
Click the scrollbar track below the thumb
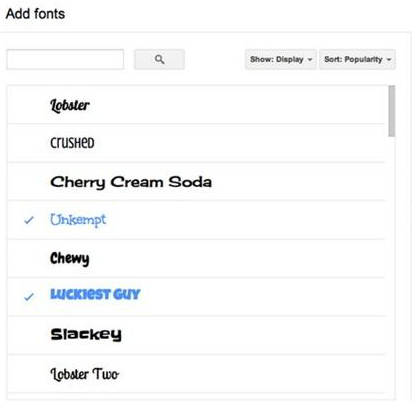(x=392, y=267)
